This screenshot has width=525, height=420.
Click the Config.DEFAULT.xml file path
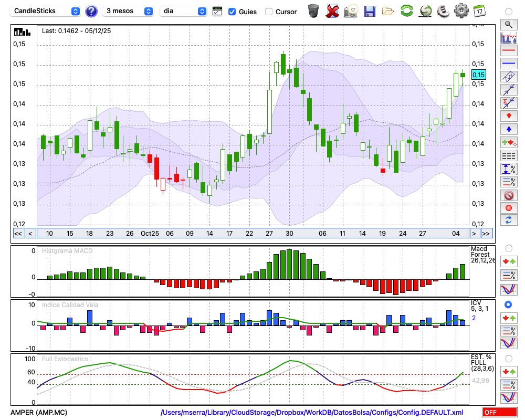[312, 413]
